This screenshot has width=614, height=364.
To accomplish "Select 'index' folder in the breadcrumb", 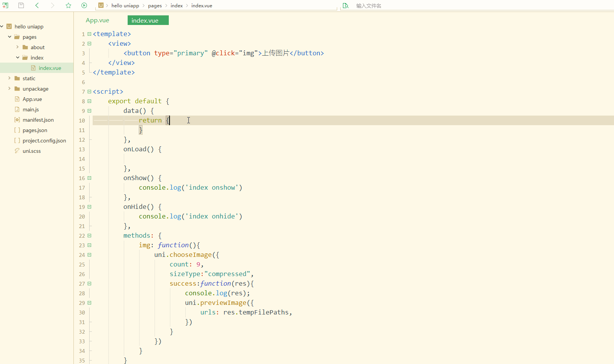I will (x=177, y=6).
